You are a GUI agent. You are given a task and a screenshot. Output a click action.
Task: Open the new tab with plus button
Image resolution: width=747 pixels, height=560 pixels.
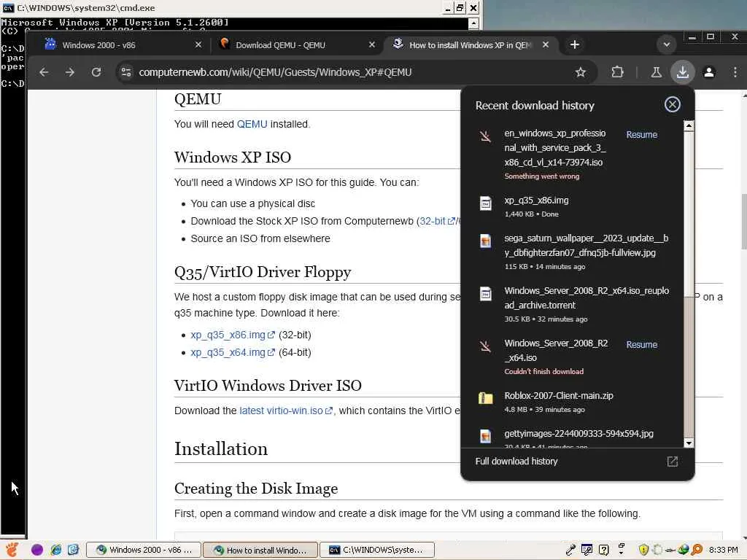pyautogui.click(x=575, y=44)
